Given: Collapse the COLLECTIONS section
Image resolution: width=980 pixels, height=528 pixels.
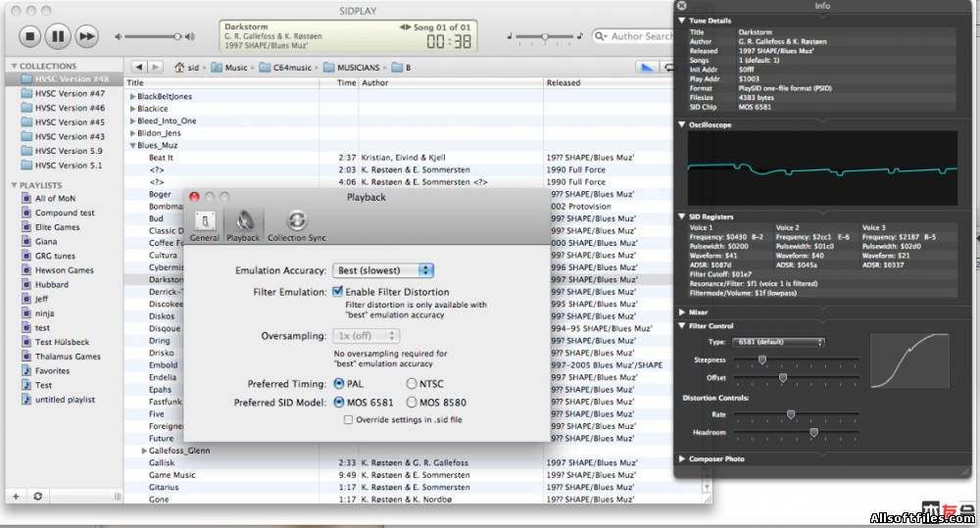Looking at the screenshot, I should point(14,66).
